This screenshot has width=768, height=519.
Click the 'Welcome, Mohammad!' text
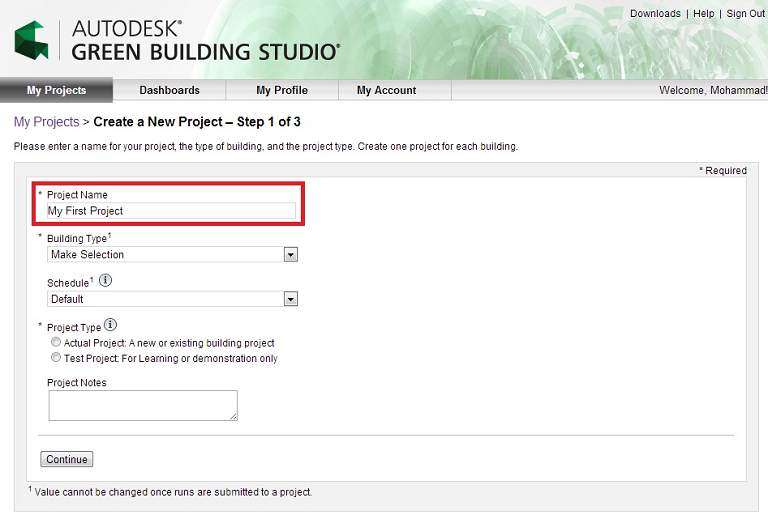pyautogui.click(x=713, y=90)
